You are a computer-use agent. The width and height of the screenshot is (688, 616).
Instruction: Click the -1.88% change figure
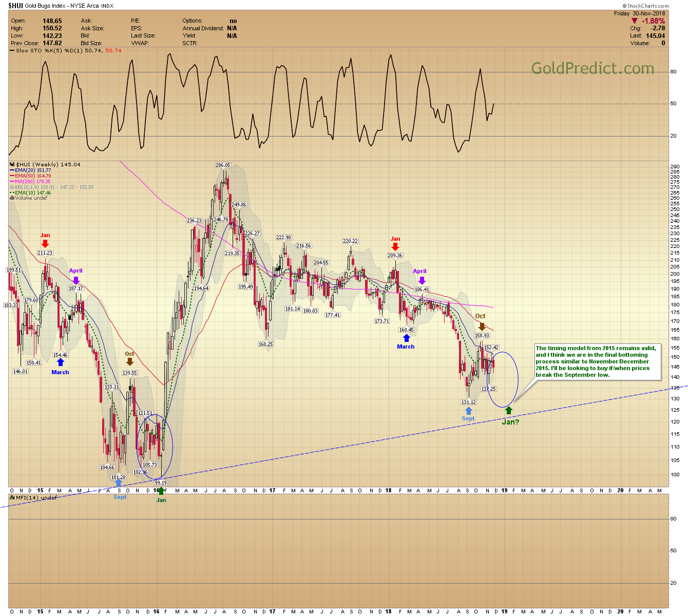(x=654, y=21)
